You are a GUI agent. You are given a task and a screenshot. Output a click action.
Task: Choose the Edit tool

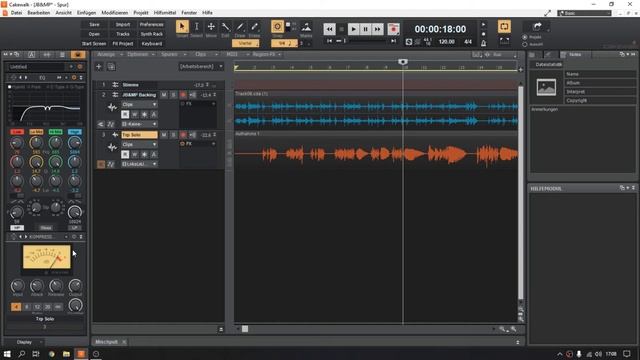pyautogui.click(x=225, y=27)
